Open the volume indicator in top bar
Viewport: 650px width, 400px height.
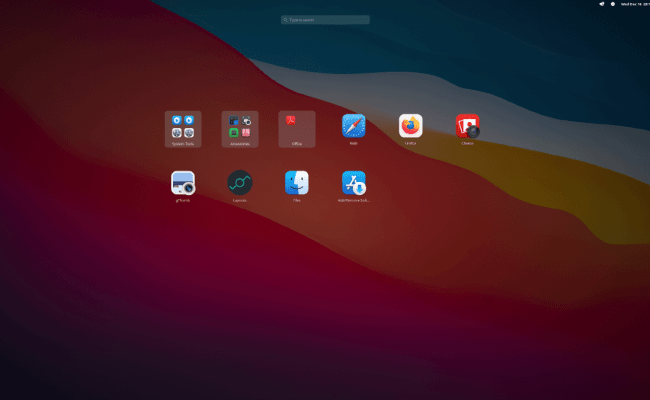pos(601,4)
